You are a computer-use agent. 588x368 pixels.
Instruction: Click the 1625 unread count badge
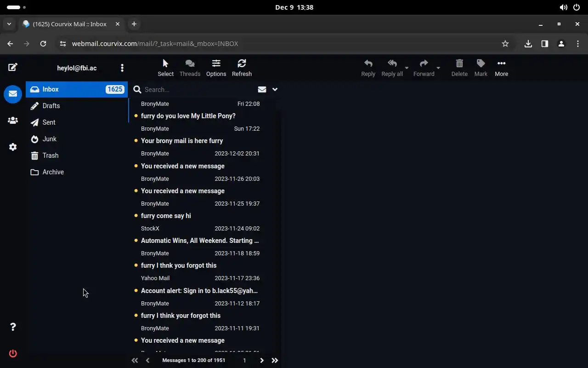coord(115,89)
